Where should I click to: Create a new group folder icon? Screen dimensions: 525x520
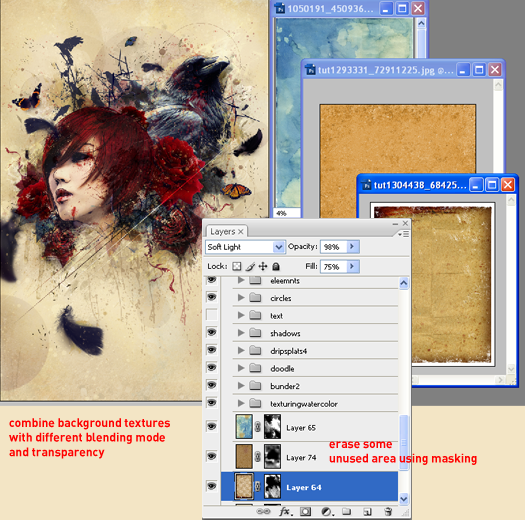[x=347, y=511]
